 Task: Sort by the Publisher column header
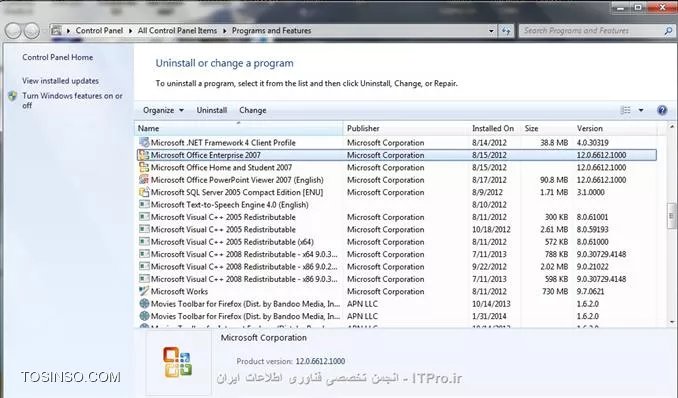[x=406, y=128]
